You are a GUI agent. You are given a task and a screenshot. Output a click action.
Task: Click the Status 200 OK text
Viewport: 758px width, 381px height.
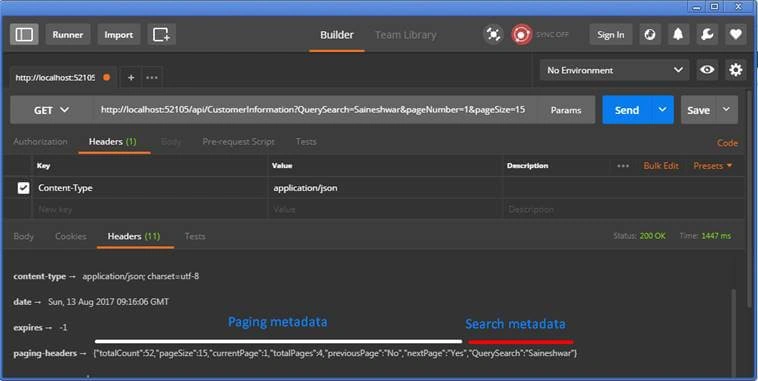pos(639,236)
